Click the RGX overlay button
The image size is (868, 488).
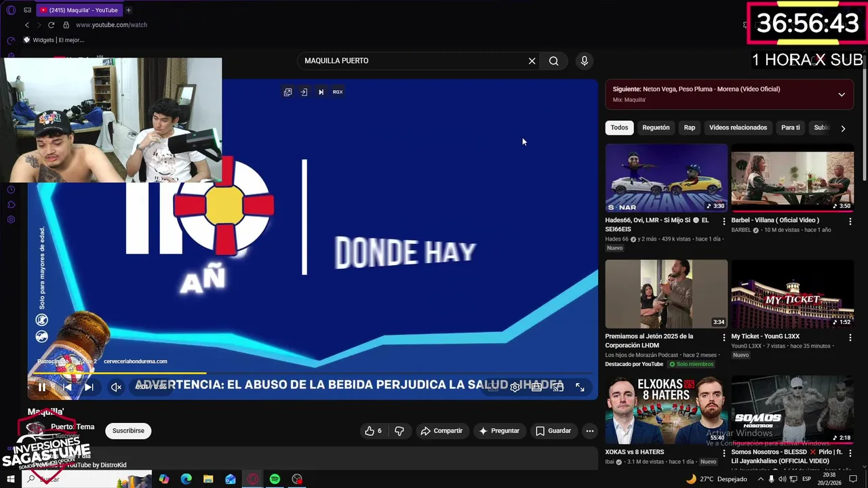[x=338, y=92]
